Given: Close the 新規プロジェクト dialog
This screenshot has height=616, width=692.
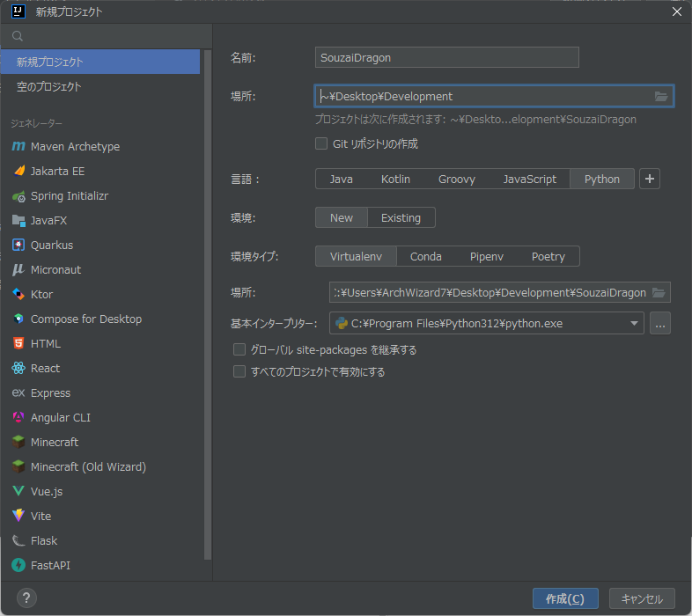Looking at the screenshot, I should [677, 11].
